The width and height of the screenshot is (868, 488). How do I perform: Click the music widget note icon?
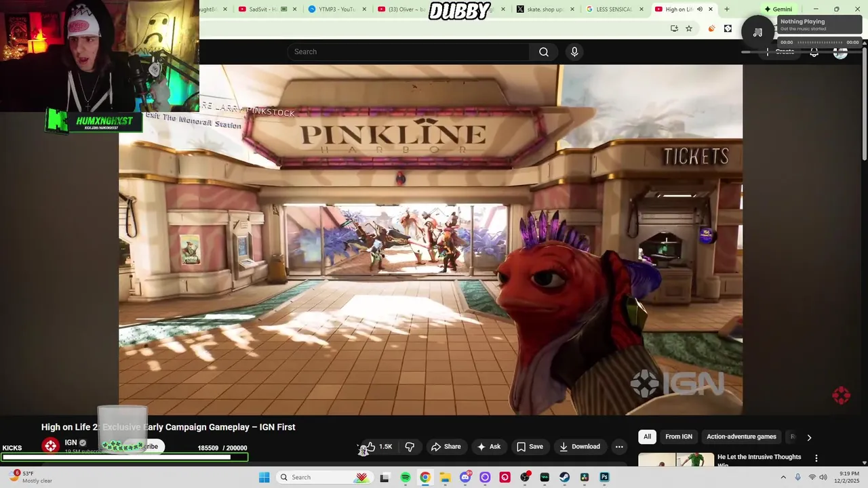point(758,32)
